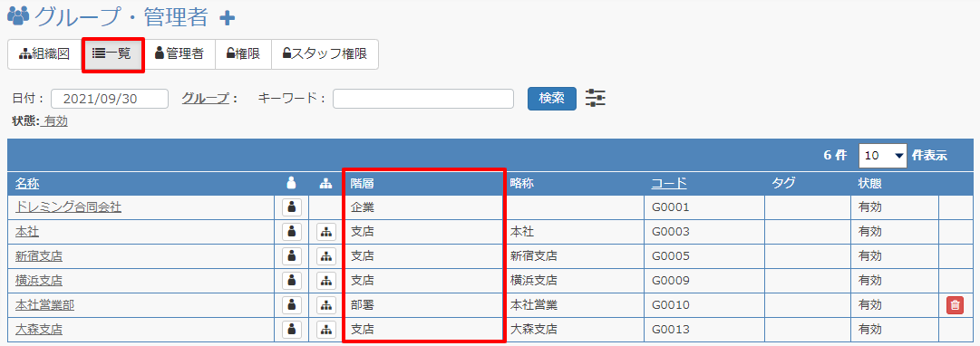Delete 本社営業部 with the red trash icon
Viewport: 980px width, 346px height.
pyautogui.click(x=955, y=304)
